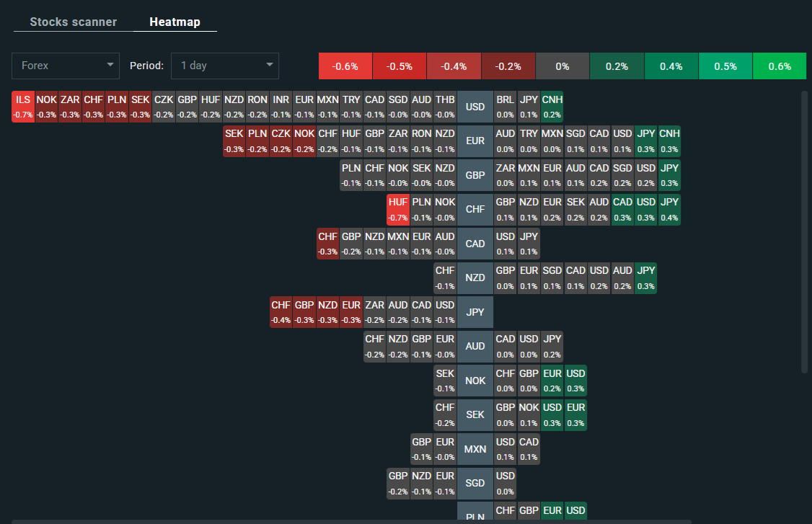Select the NOK base currency cell
The height and width of the screenshot is (524, 812).
[475, 381]
